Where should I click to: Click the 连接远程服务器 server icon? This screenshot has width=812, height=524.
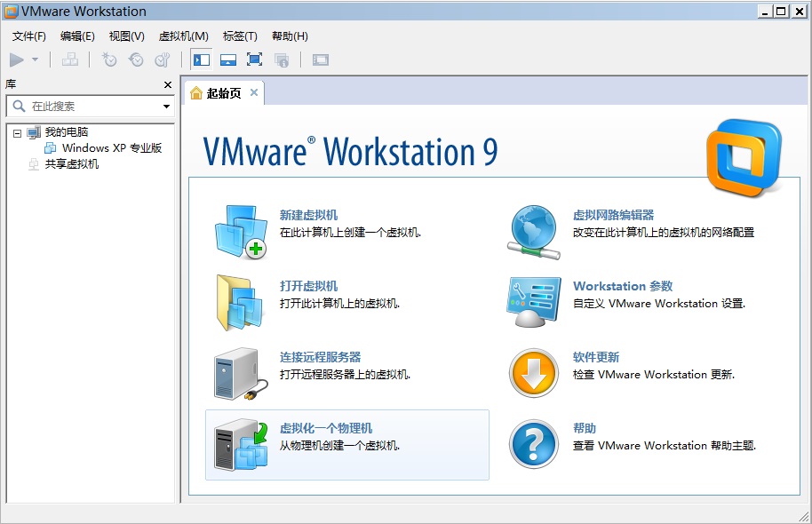coord(241,374)
